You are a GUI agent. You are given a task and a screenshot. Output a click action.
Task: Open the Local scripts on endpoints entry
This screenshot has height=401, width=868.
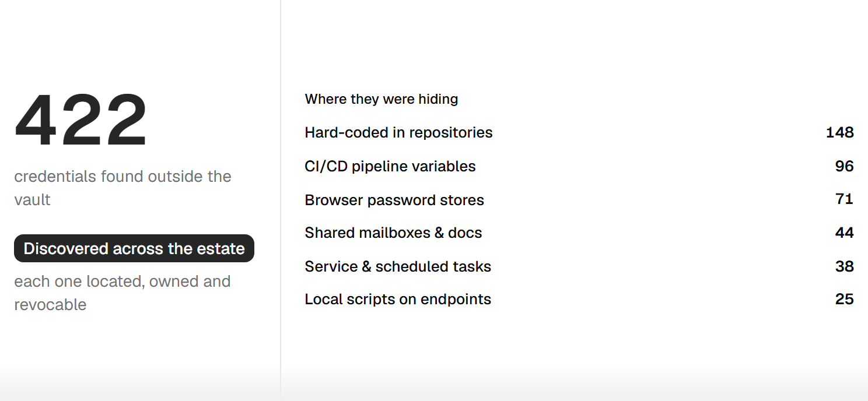click(x=579, y=299)
